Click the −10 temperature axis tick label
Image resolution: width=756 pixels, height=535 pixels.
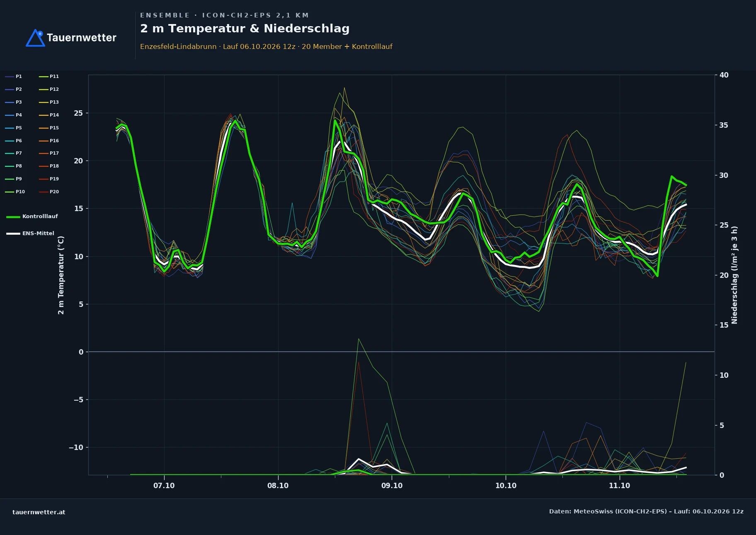tap(76, 447)
